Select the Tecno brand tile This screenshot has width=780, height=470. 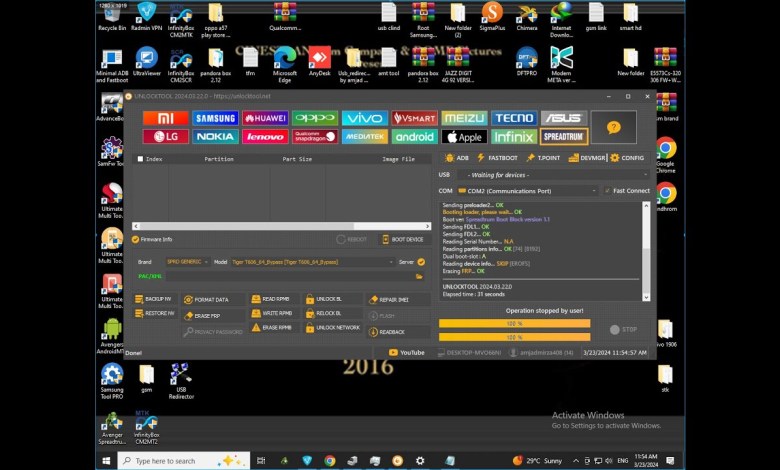click(x=514, y=118)
